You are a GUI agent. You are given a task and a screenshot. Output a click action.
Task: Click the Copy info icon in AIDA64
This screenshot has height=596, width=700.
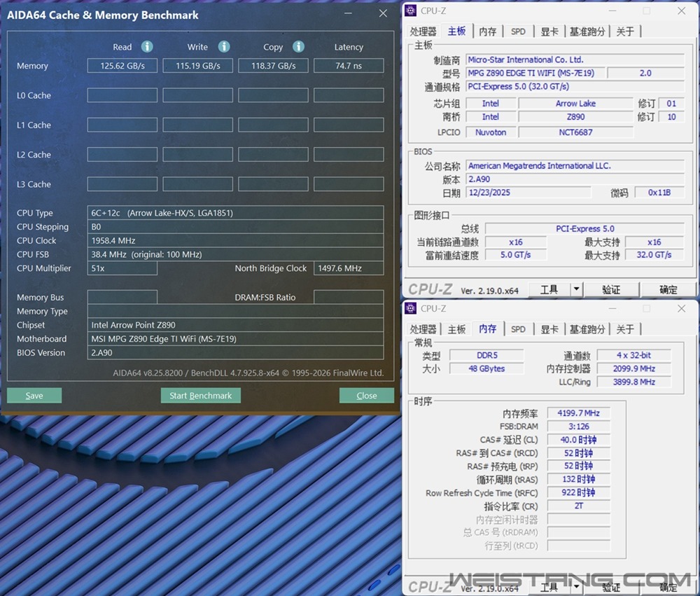click(298, 47)
